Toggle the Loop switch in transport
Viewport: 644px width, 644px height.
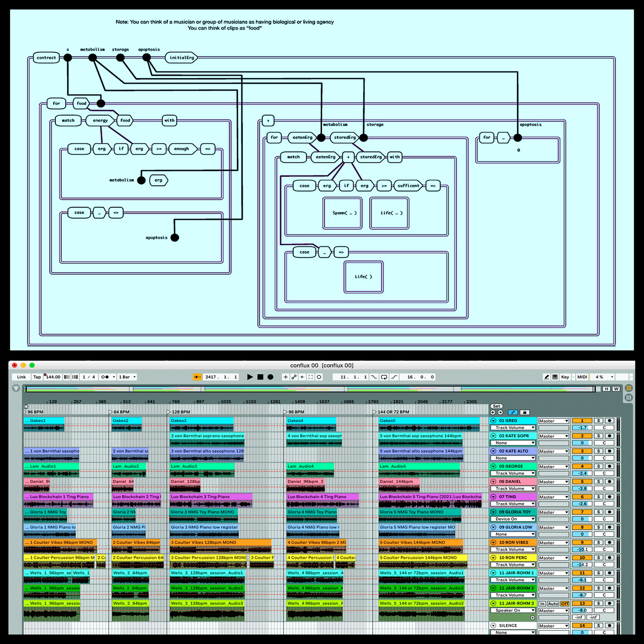(x=384, y=377)
